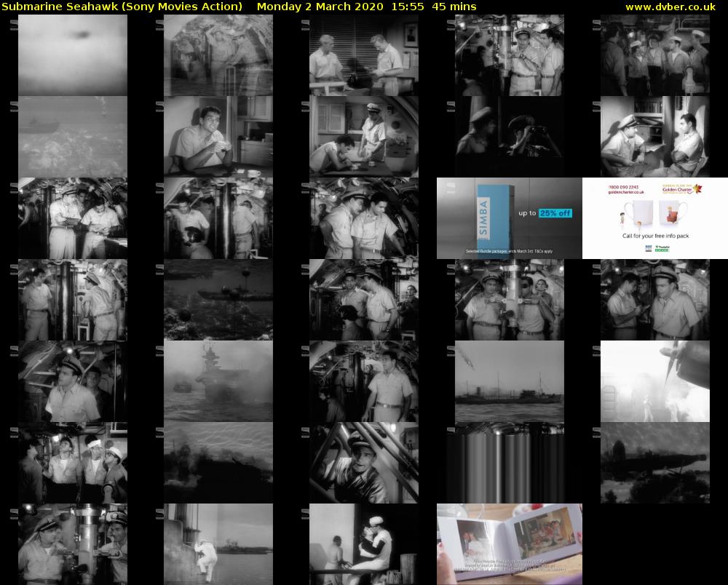Viewport: 728px width, 585px height.
Task: Select dark frame of submarine resting above seabed
Action: coord(655,463)
